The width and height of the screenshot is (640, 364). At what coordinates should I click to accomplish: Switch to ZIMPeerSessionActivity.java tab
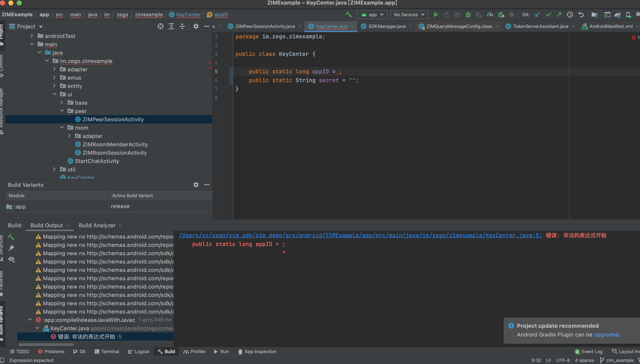tap(265, 26)
